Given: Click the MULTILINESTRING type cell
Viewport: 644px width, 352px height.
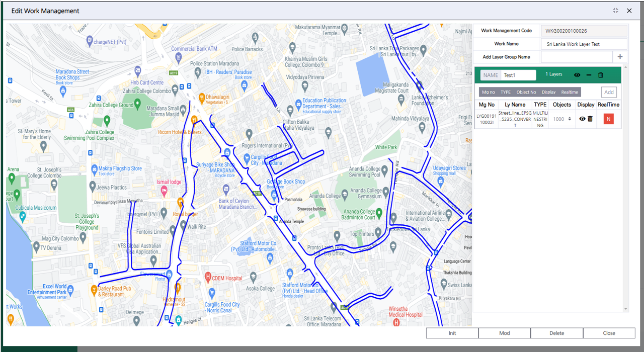Looking at the screenshot, I should coord(540,119).
